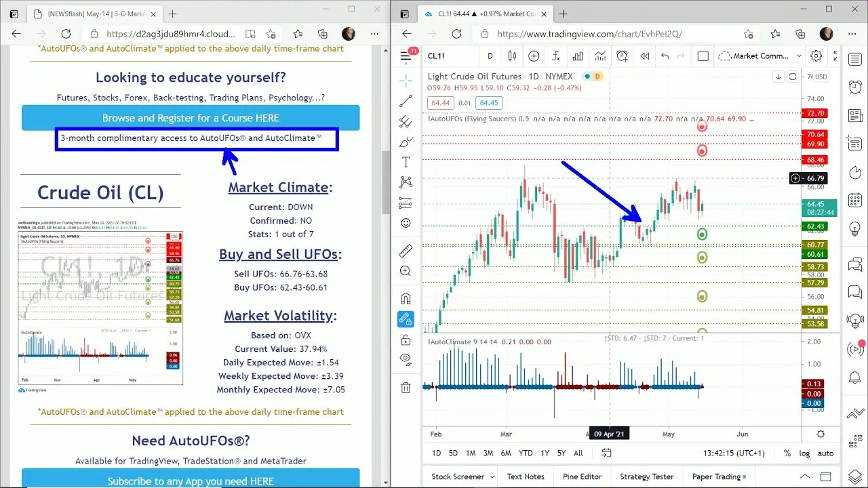
Task: Select the ruler measure tool
Action: coord(406,251)
